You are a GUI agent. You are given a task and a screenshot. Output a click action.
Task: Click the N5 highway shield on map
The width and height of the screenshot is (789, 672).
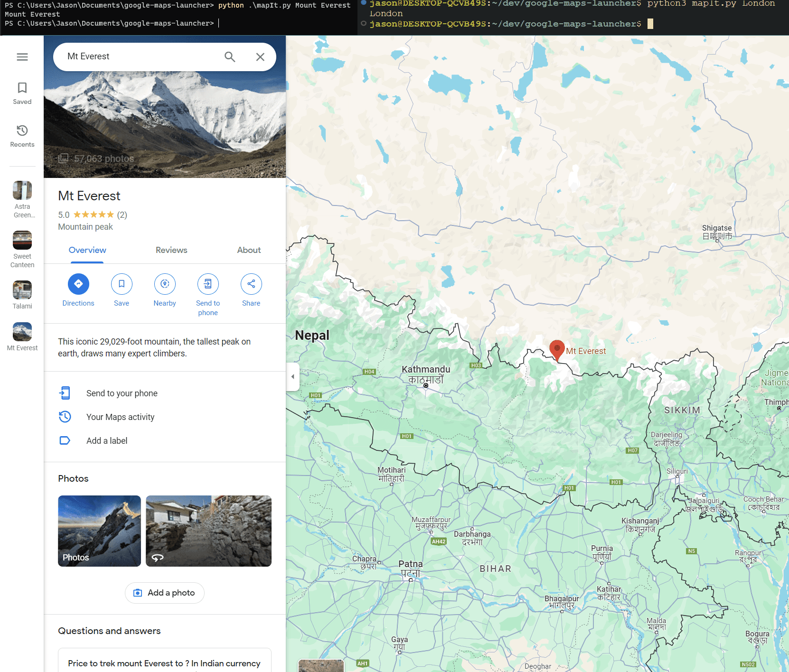point(692,551)
